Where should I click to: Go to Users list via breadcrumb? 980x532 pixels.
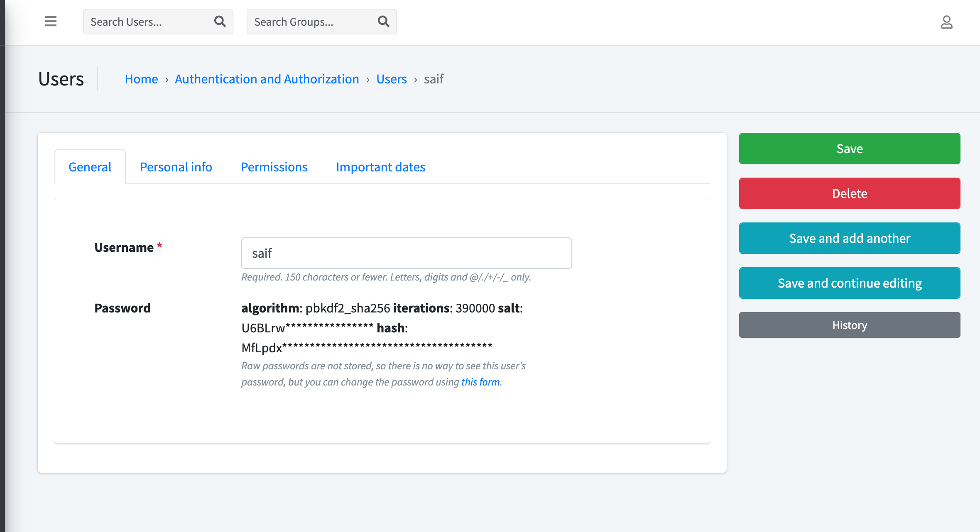391,79
